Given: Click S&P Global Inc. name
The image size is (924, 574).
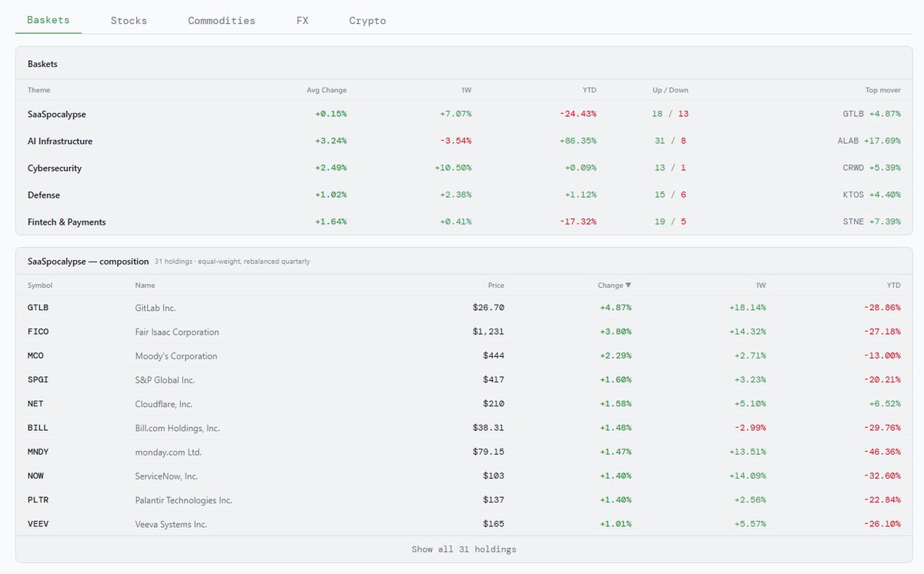Looking at the screenshot, I should point(165,380).
